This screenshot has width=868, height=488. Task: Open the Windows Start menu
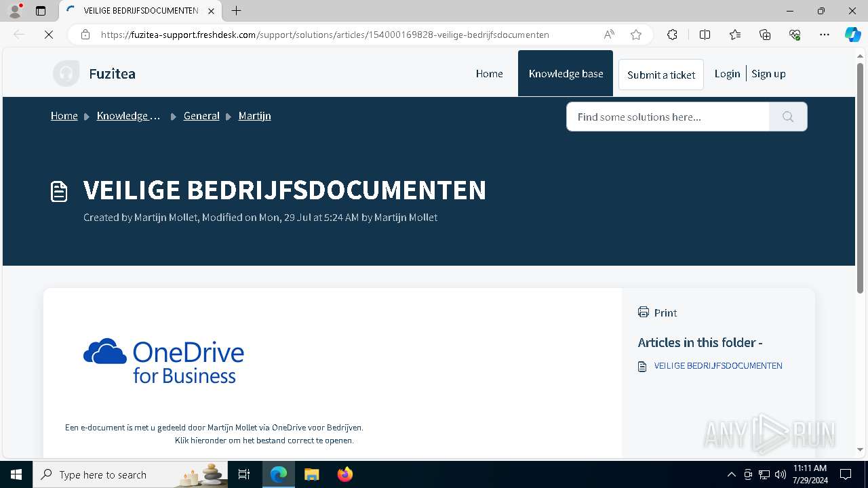[16, 474]
